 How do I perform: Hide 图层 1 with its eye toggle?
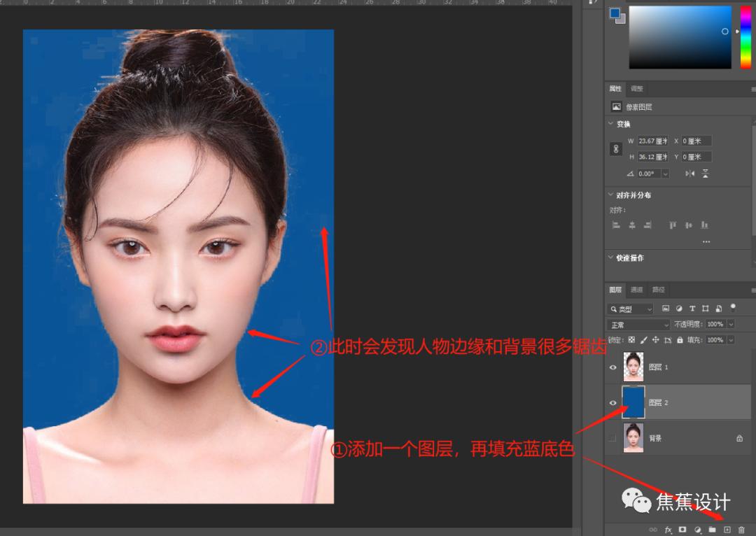[x=612, y=367]
